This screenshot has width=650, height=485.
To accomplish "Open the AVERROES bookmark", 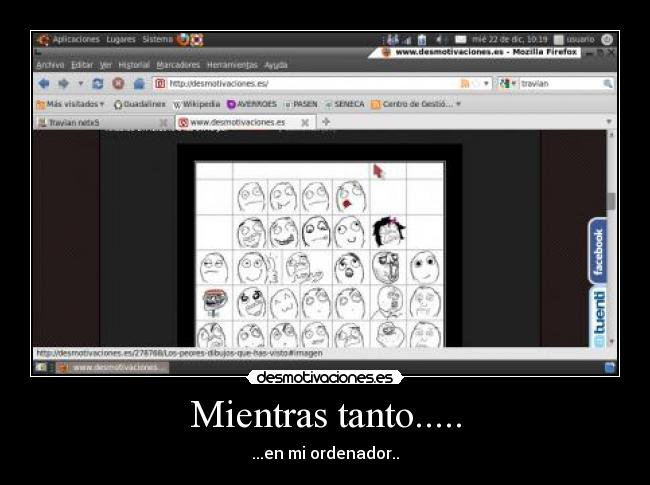I will click(x=252, y=104).
